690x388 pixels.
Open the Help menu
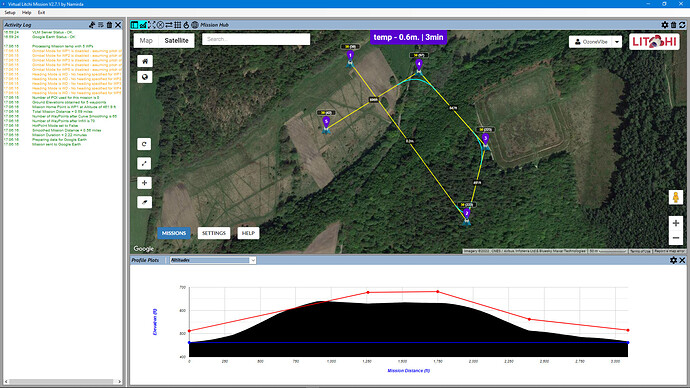coord(26,13)
